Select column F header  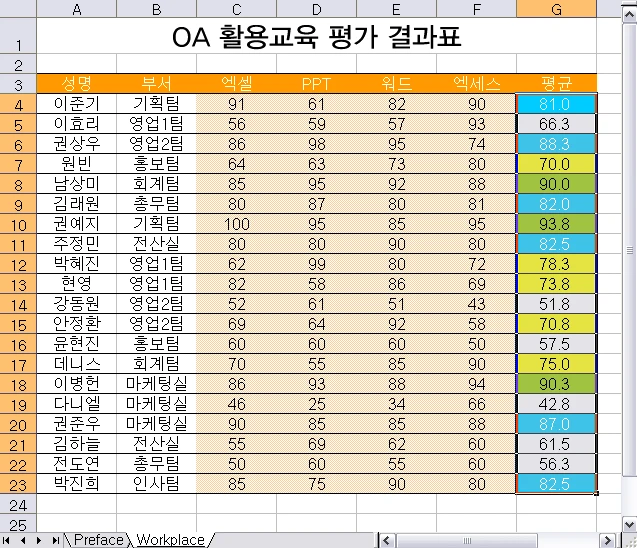(x=477, y=9)
